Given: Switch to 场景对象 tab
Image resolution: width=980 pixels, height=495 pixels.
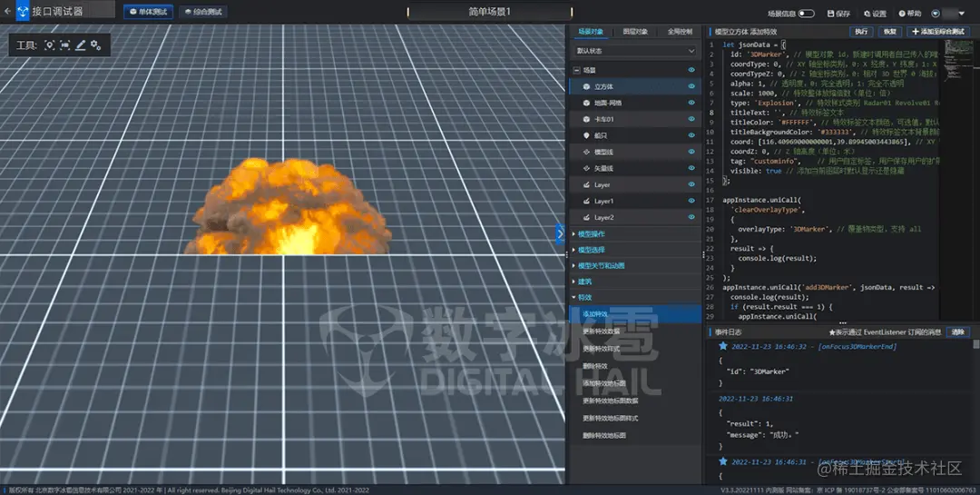Looking at the screenshot, I should [x=591, y=31].
